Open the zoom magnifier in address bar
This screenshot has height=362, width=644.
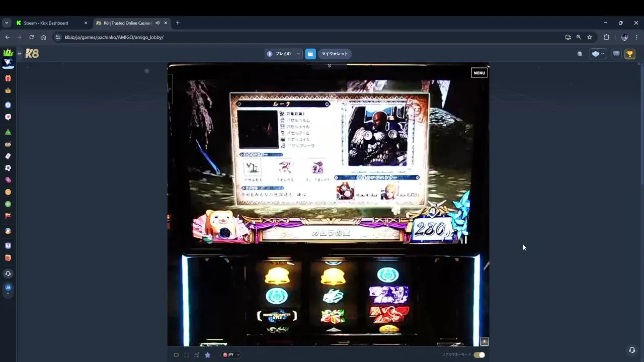[579, 37]
